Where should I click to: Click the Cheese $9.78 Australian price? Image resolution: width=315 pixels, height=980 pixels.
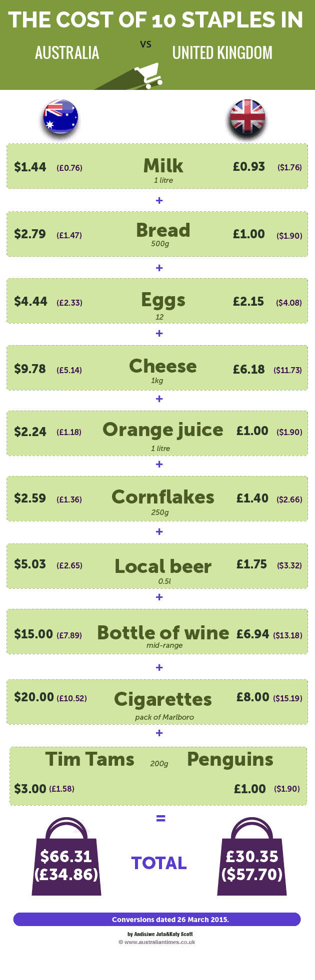(x=30, y=369)
